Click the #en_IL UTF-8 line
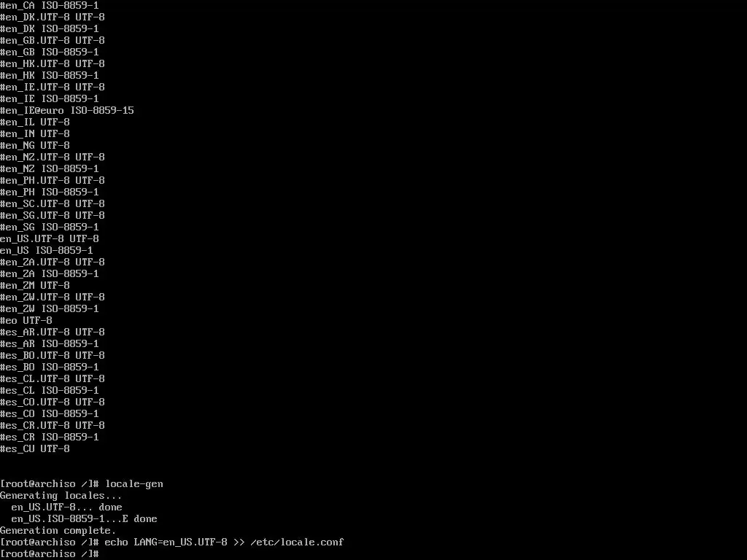Screen dimensions: 747x560 35,122
